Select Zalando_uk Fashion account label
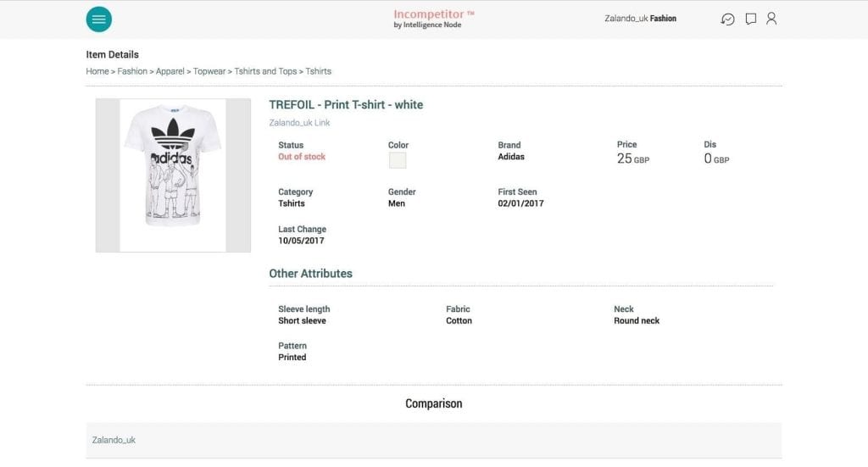This screenshot has width=868, height=467. pos(640,19)
